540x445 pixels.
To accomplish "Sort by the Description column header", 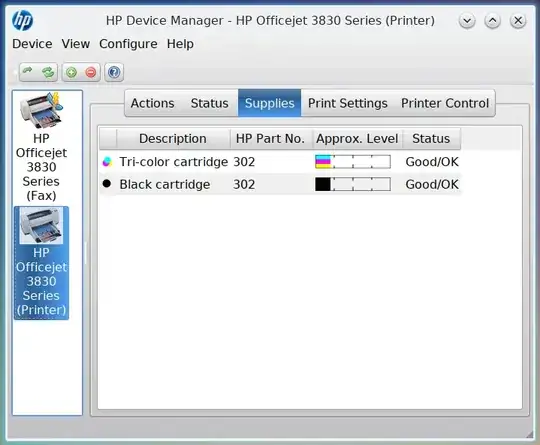I will click(173, 138).
